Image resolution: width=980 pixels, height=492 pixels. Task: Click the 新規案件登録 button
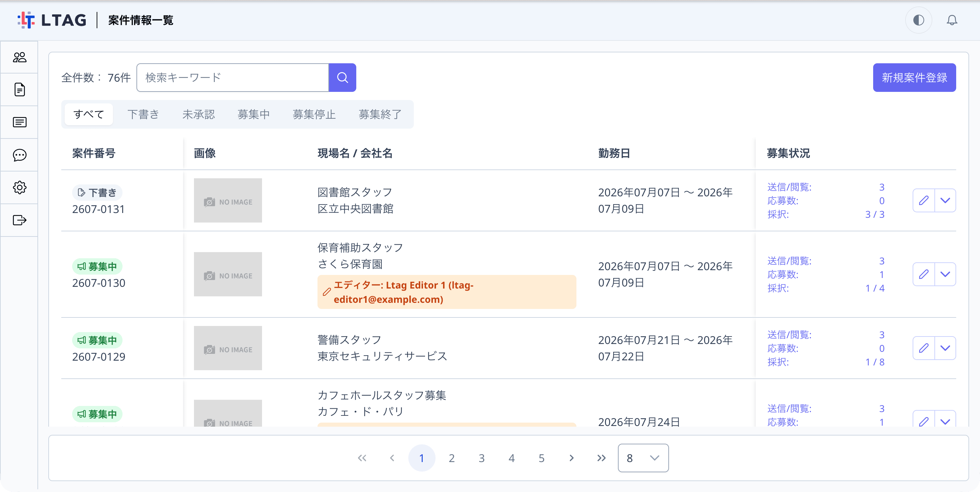tap(914, 78)
